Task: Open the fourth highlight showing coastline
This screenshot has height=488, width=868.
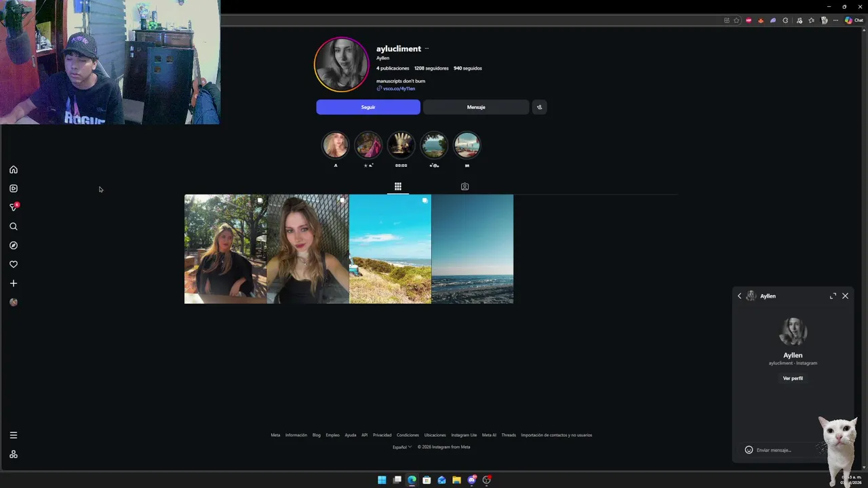Action: click(434, 145)
